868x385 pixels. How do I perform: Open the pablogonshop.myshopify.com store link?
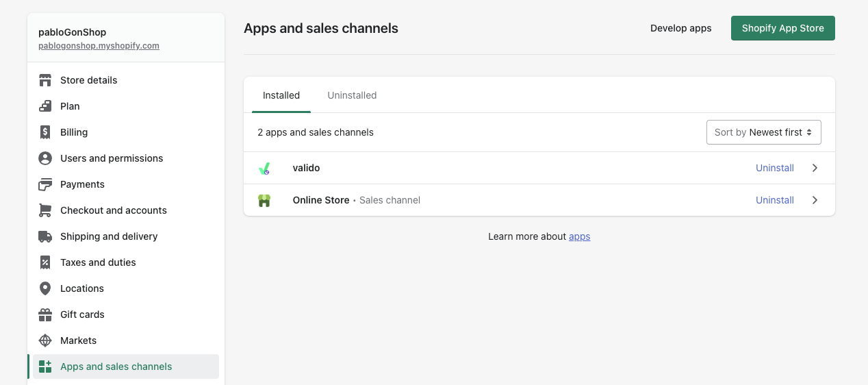click(x=99, y=46)
